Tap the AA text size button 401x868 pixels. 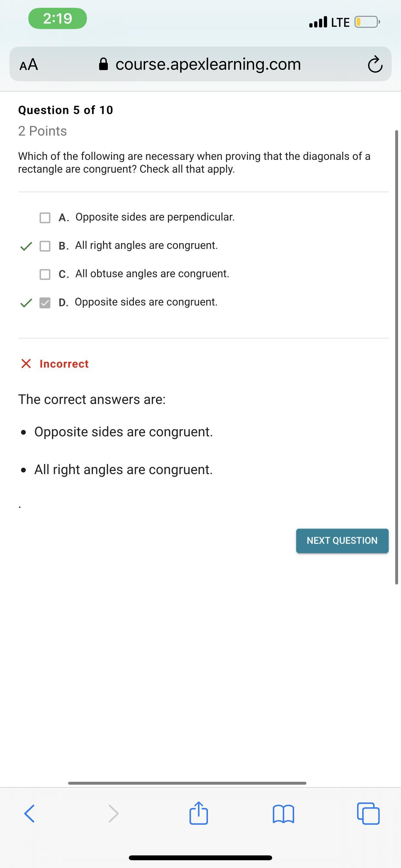(29, 64)
